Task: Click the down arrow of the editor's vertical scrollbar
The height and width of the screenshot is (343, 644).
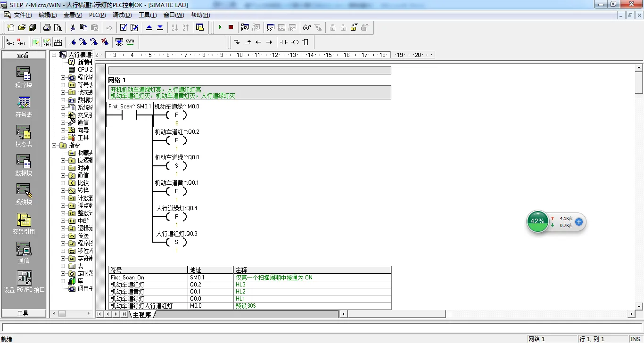Action: click(639, 307)
